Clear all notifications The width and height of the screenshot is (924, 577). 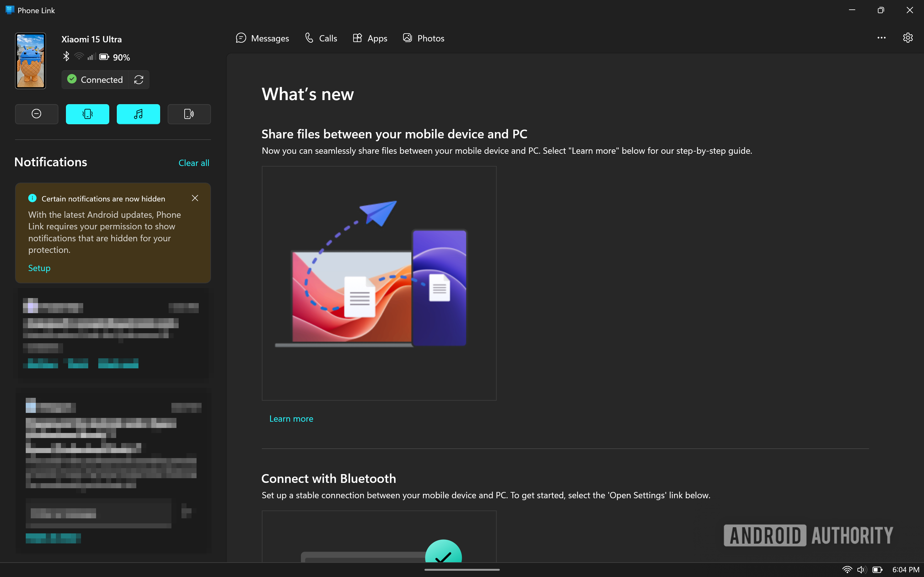click(x=194, y=163)
